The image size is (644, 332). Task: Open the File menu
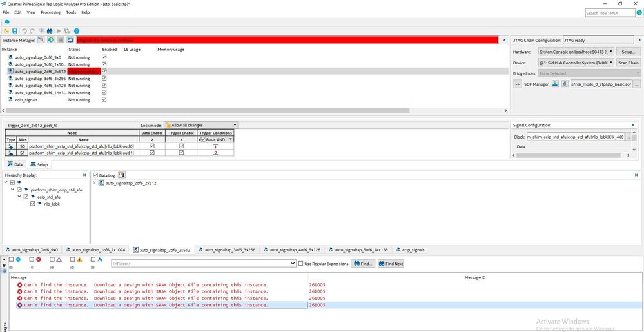6,12
